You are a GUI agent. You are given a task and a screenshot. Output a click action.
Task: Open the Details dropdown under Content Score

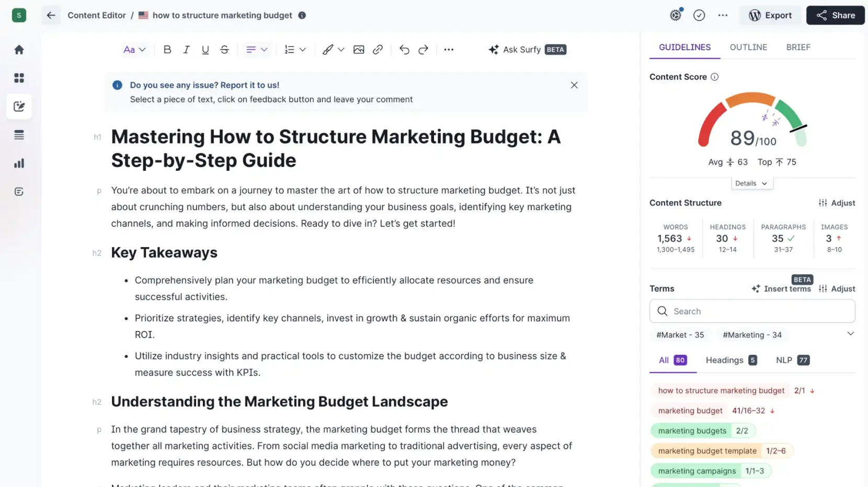(751, 183)
